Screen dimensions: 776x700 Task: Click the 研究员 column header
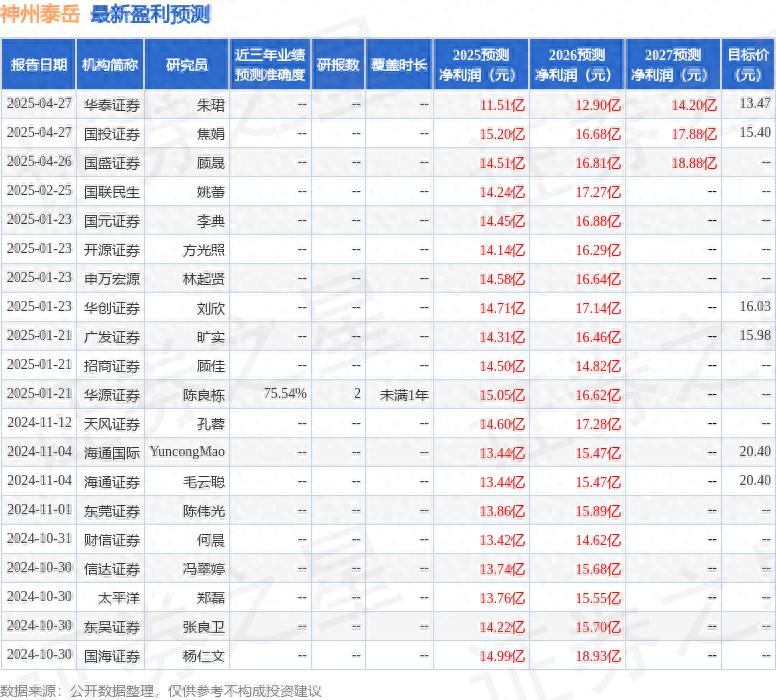coord(186,64)
